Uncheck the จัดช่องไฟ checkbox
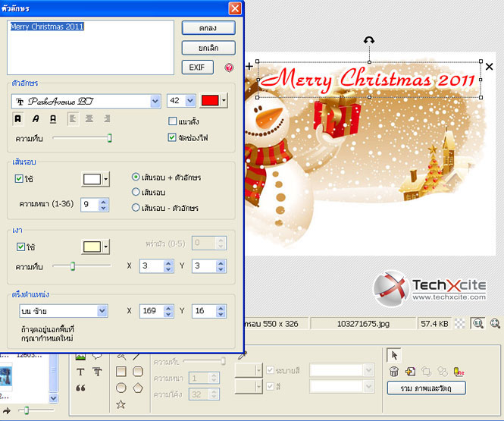The image size is (504, 421). (x=173, y=137)
